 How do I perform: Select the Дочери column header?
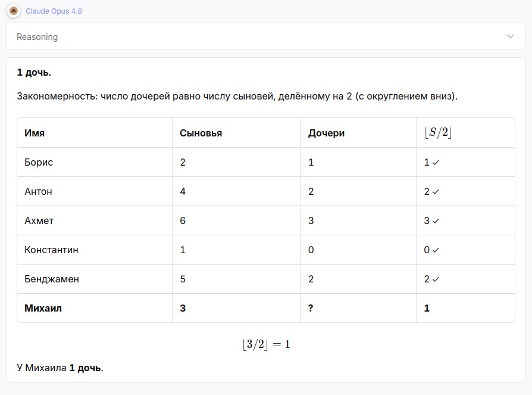pyautogui.click(x=358, y=133)
